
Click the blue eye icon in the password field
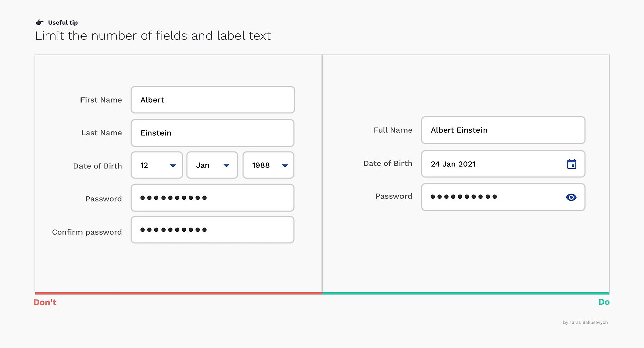(571, 197)
